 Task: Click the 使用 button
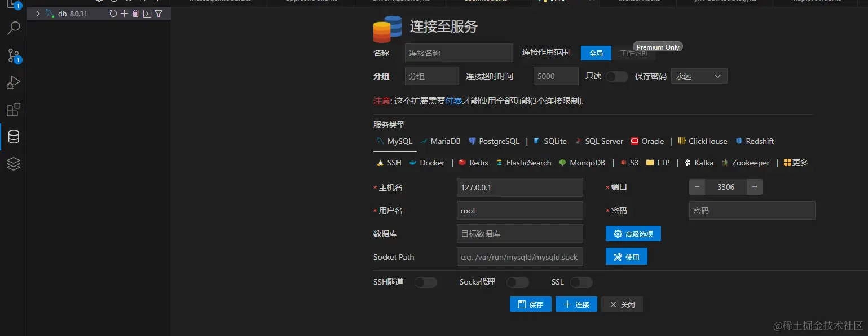pos(627,257)
